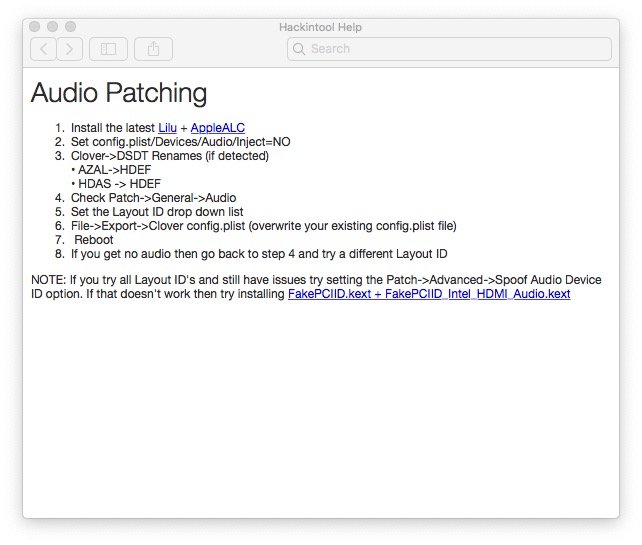Click the forward navigation arrow button

70,49
